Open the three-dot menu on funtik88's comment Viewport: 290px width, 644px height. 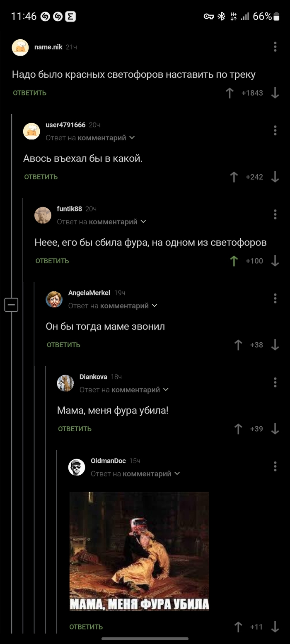[x=275, y=214]
